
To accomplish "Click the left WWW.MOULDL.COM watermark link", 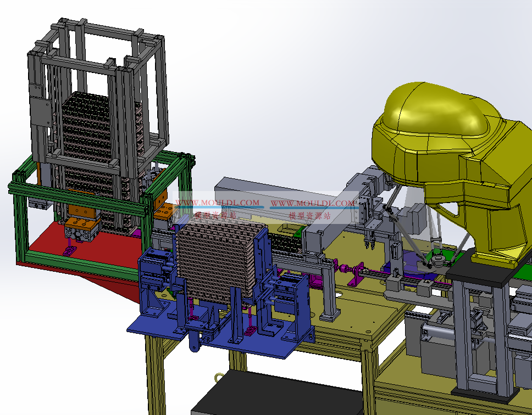I will click(x=217, y=203).
